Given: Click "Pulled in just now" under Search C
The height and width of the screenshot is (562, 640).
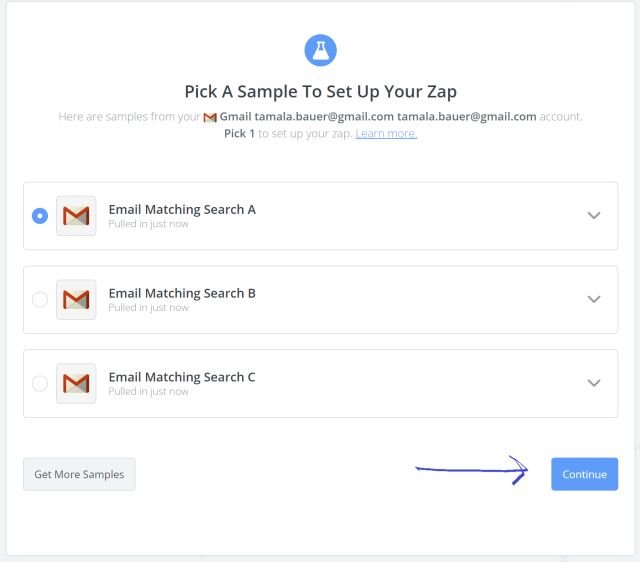Looking at the screenshot, I should coord(148,392).
